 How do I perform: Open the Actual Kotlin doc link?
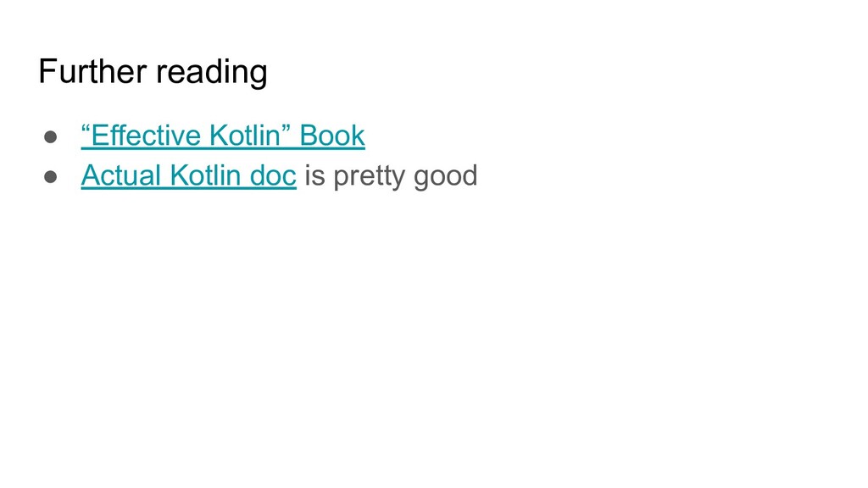(x=189, y=175)
